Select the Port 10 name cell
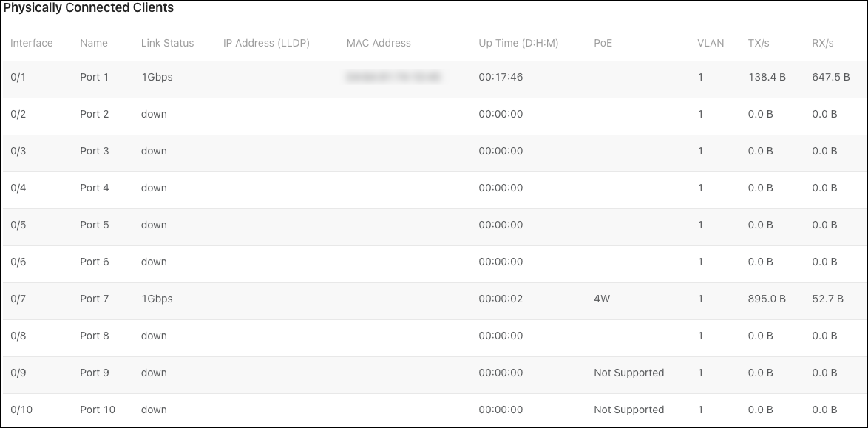Viewport: 868px width, 428px height. (x=98, y=410)
